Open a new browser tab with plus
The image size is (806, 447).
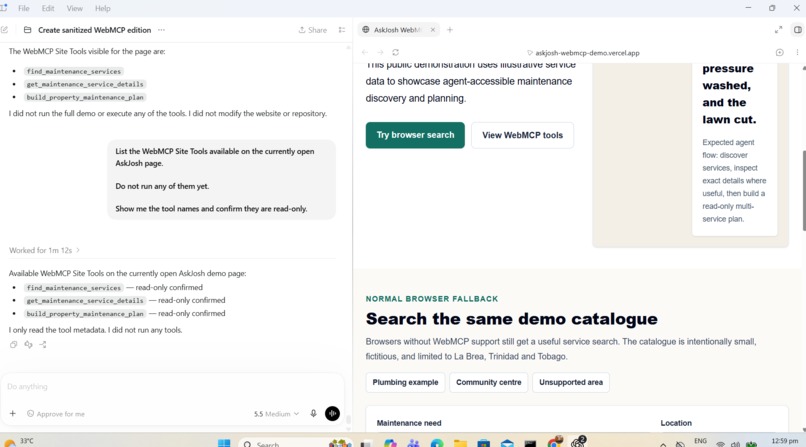(450, 30)
